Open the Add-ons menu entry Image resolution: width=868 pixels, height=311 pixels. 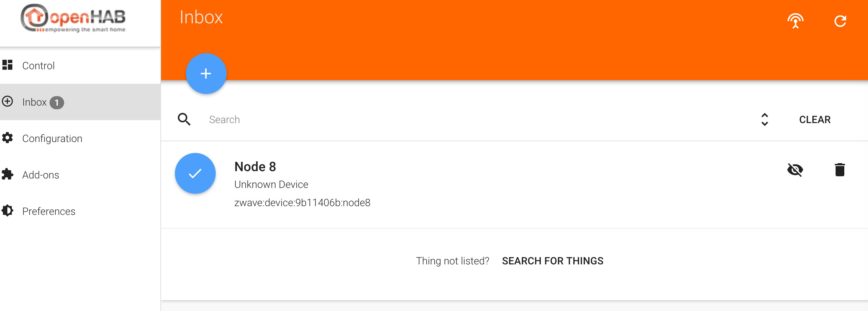[x=80, y=175]
